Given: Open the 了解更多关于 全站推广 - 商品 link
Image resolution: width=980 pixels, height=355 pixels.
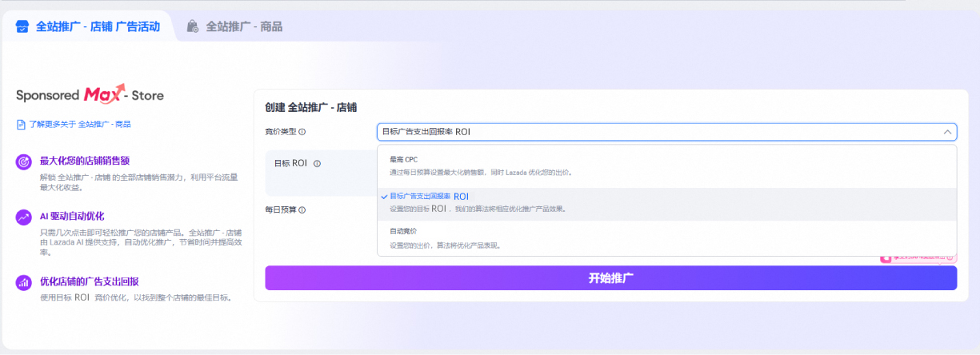Looking at the screenshot, I should 80,124.
